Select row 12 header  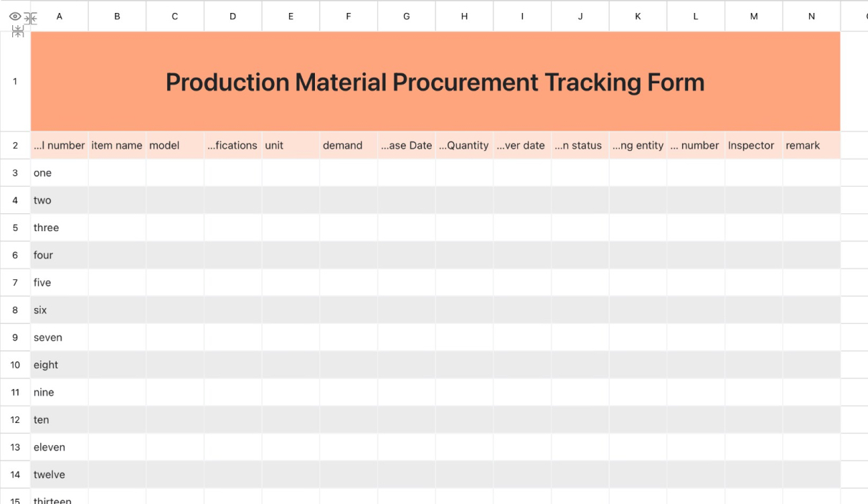tap(15, 419)
